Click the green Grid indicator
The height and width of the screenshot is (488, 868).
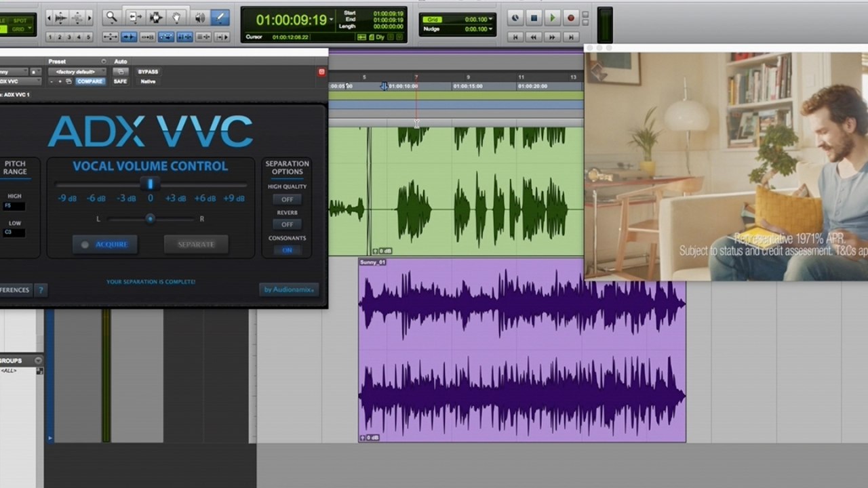(433, 20)
